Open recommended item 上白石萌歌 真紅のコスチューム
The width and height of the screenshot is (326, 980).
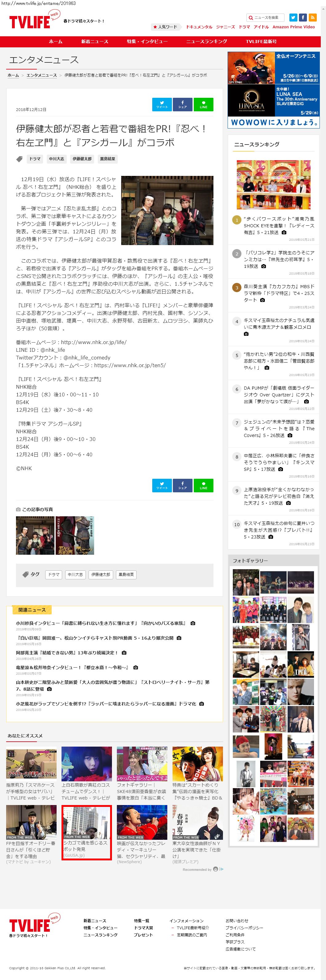point(87,773)
